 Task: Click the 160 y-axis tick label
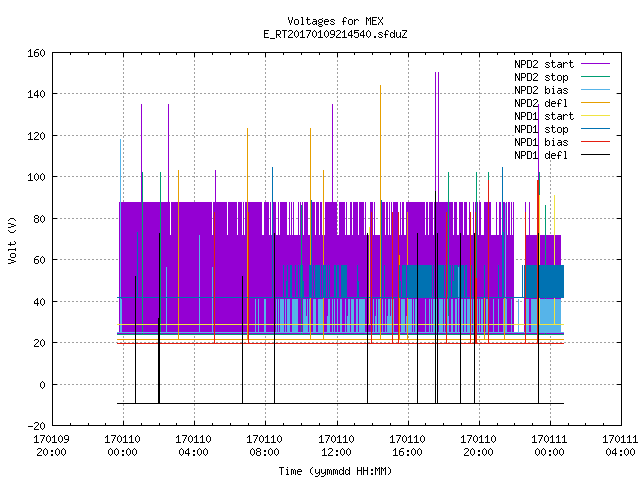36,53
